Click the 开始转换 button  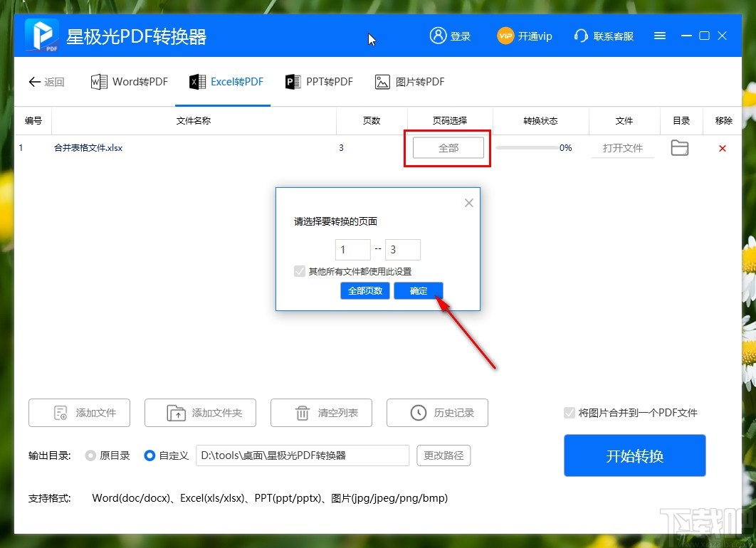(634, 455)
